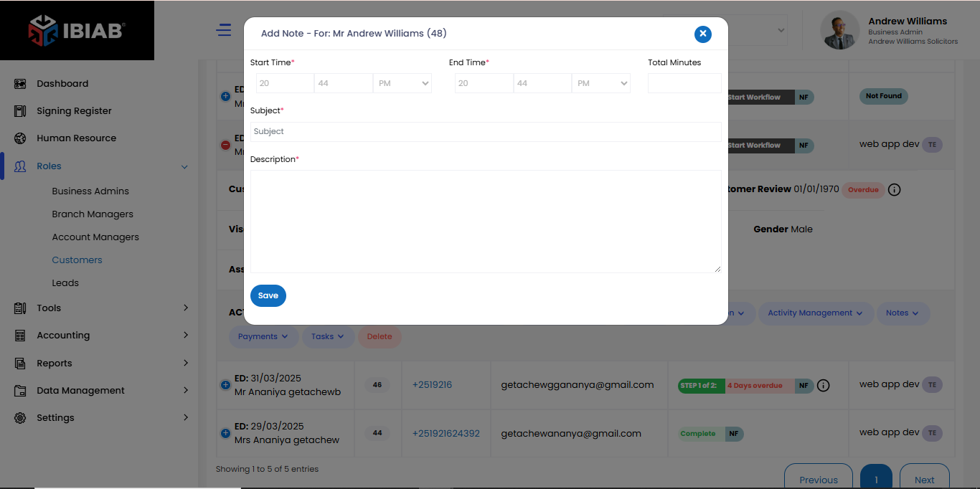Open Business Admins menu item
The width and height of the screenshot is (980, 489).
[90, 191]
